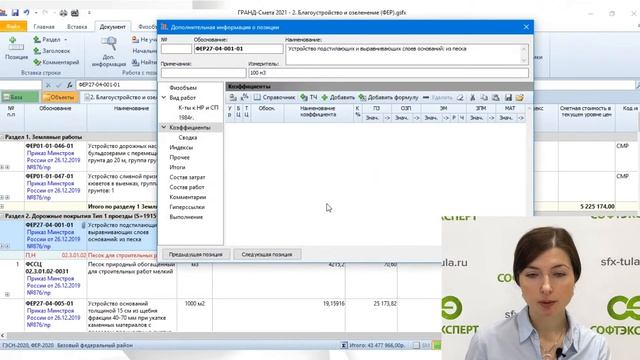Select the Документ ribbon tab
Viewport: 640px width, 360px height.
[113, 27]
